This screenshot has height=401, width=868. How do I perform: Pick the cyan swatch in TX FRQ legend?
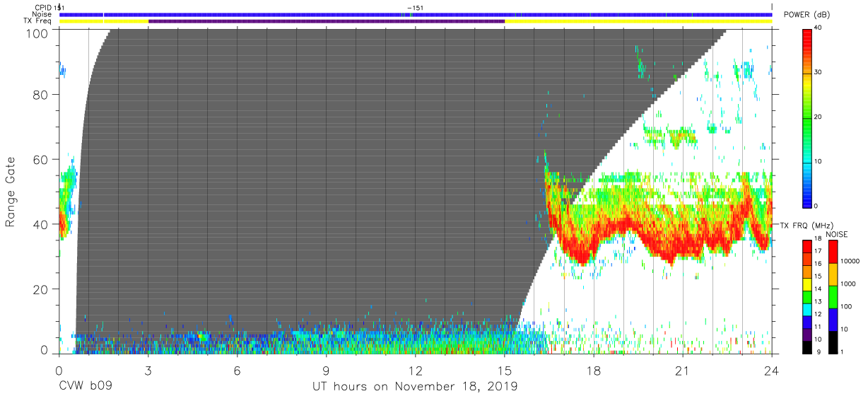pyautogui.click(x=807, y=310)
